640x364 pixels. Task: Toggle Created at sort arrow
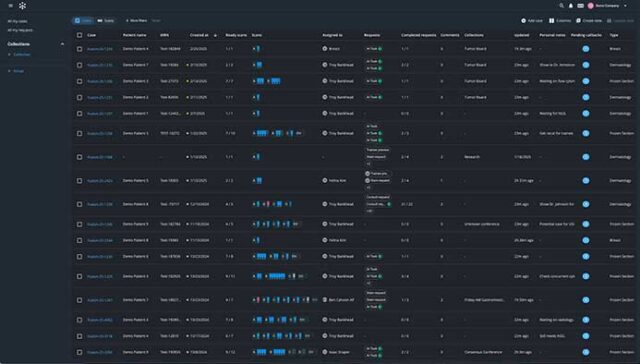pyautogui.click(x=215, y=35)
